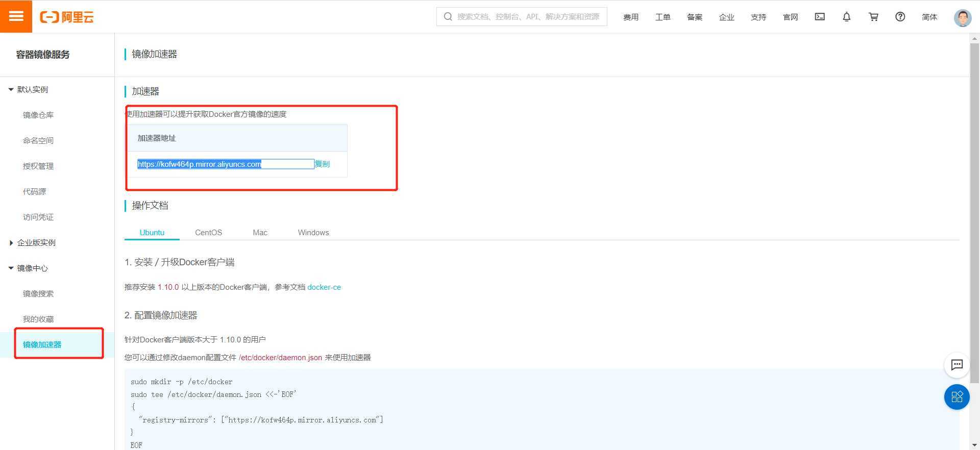Open the 工单 menu
The width and height of the screenshot is (980, 450).
(663, 17)
